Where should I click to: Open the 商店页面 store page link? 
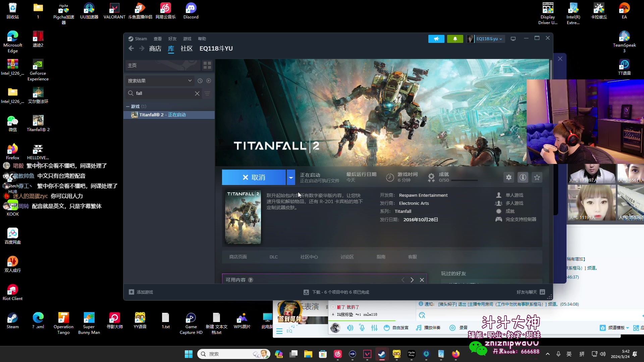(238, 257)
